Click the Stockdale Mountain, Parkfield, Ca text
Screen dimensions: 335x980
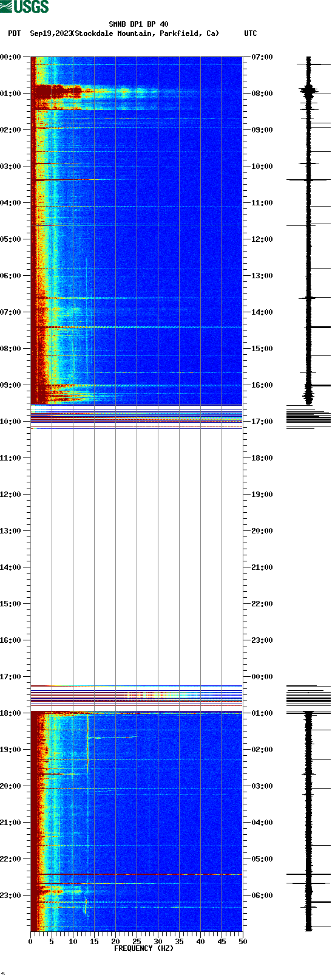(146, 33)
